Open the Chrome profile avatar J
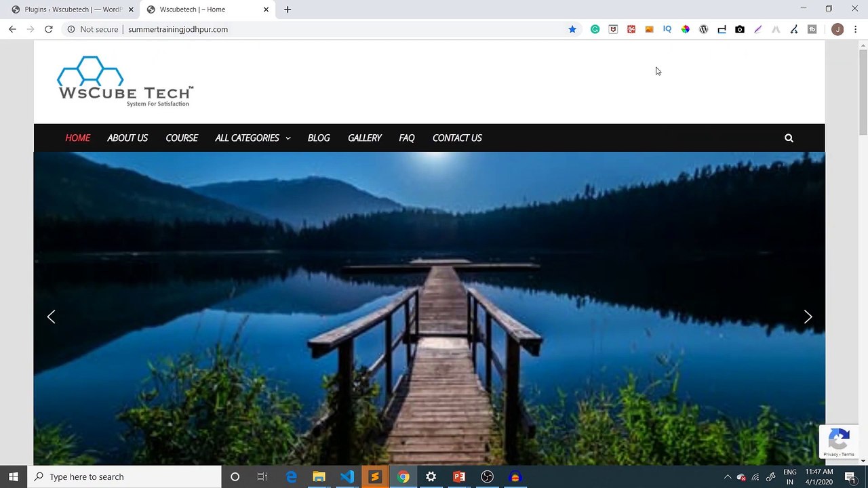Viewport: 868px width, 488px height. pos(837,29)
